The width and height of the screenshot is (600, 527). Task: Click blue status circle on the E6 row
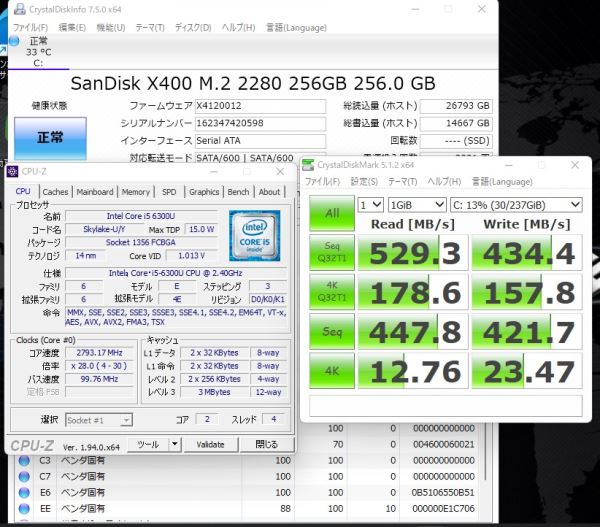coord(24,493)
